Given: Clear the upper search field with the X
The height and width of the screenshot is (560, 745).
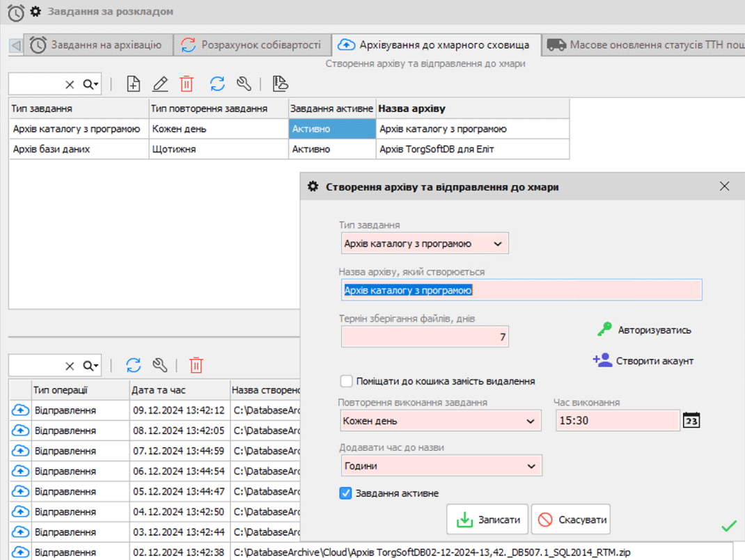Looking at the screenshot, I should pos(70,84).
